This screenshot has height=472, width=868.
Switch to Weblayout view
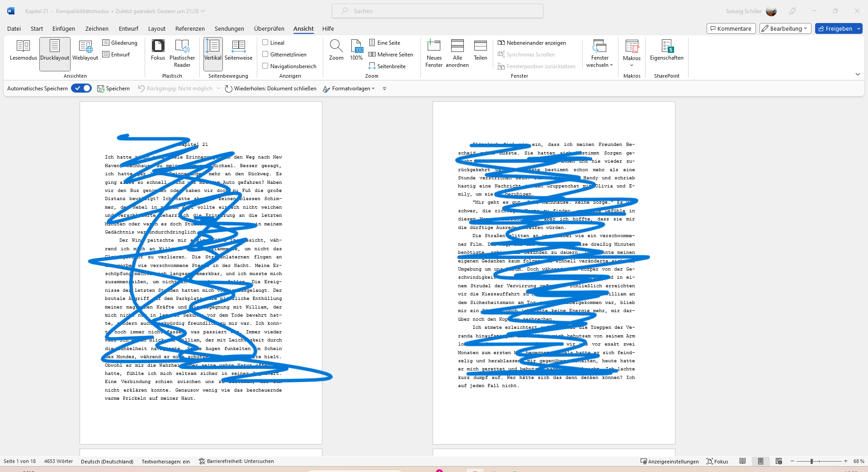[85, 51]
